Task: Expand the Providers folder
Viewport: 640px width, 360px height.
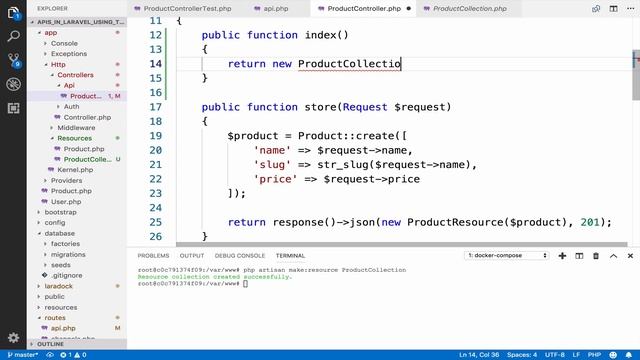Action: coord(66,180)
